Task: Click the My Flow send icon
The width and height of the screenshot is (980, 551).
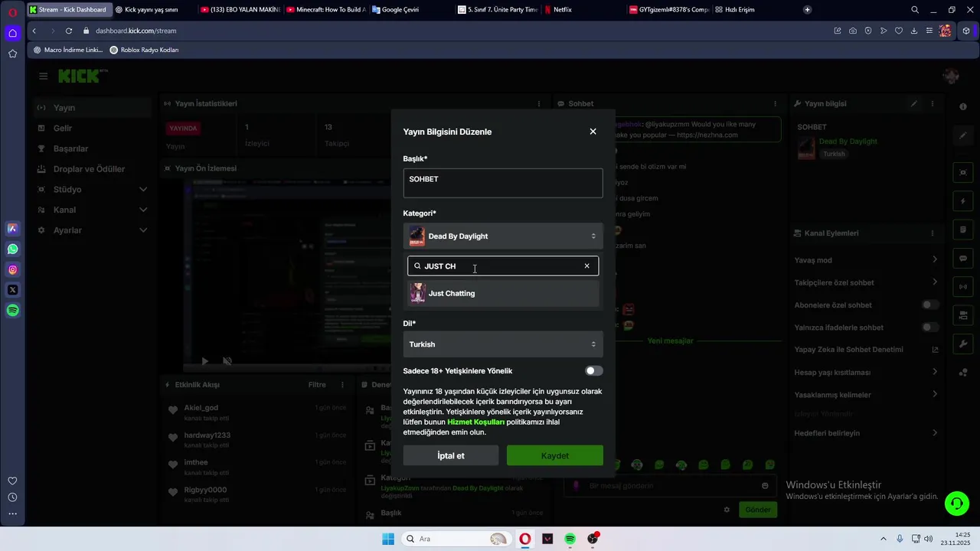Action: tap(884, 31)
